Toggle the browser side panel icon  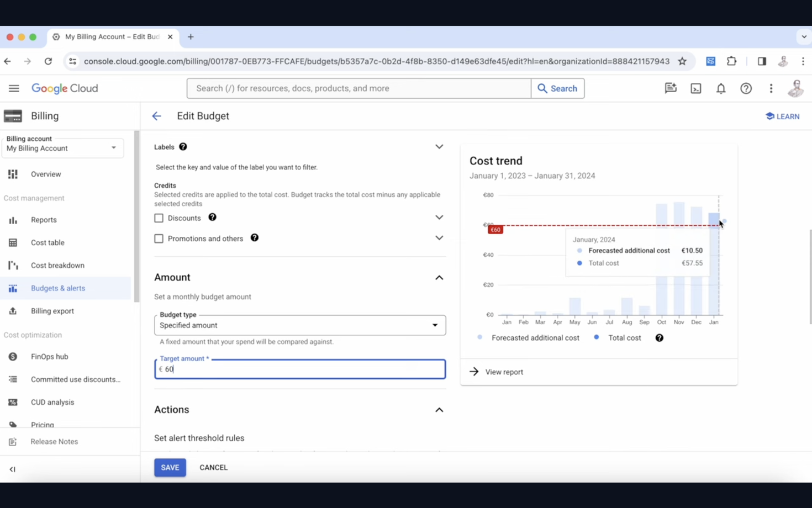pos(762,61)
